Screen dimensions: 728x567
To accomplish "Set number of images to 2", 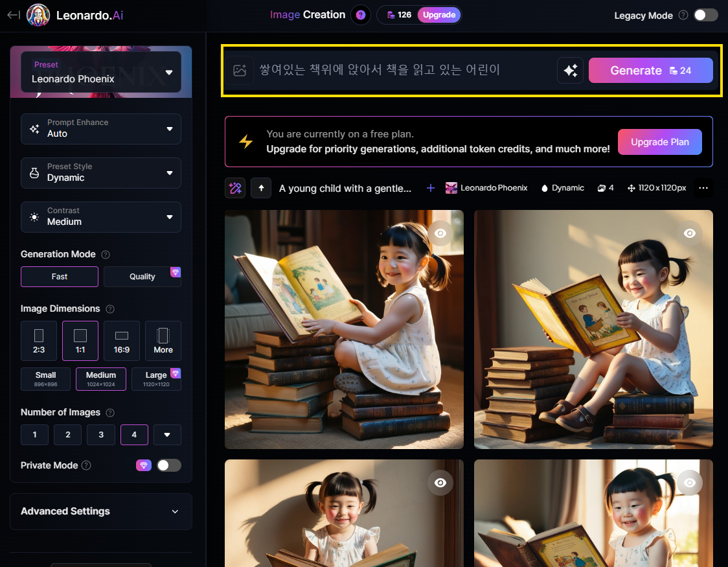I will click(x=68, y=435).
